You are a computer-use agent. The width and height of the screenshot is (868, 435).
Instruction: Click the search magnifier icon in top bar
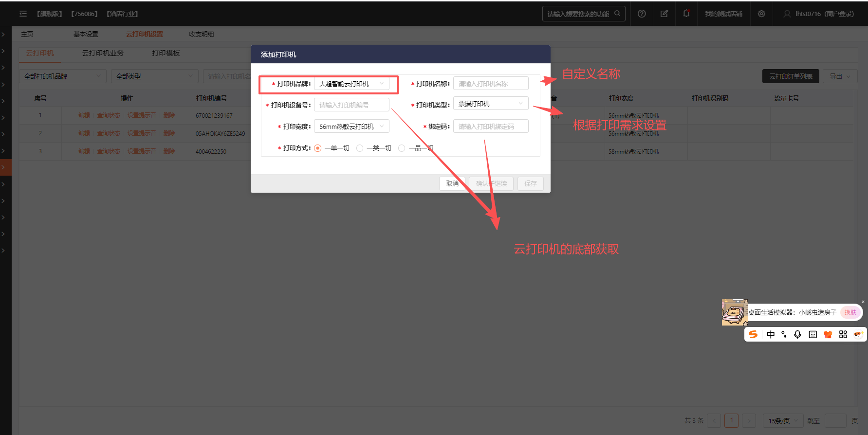[x=617, y=14]
